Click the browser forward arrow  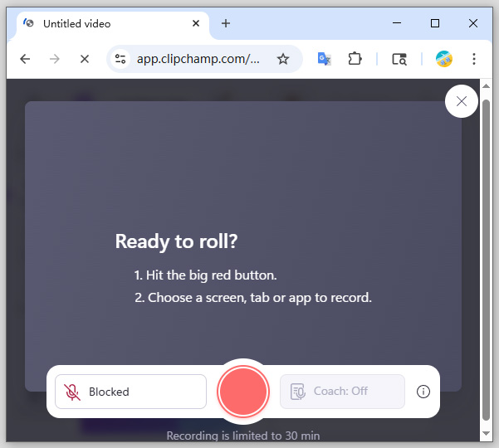[55, 59]
